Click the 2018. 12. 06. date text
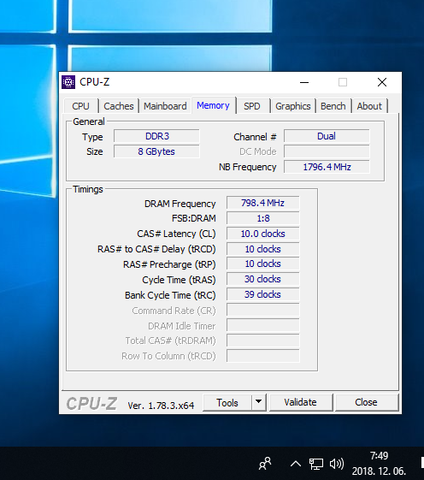Screen dimensions: 424x480 (x=379, y=471)
